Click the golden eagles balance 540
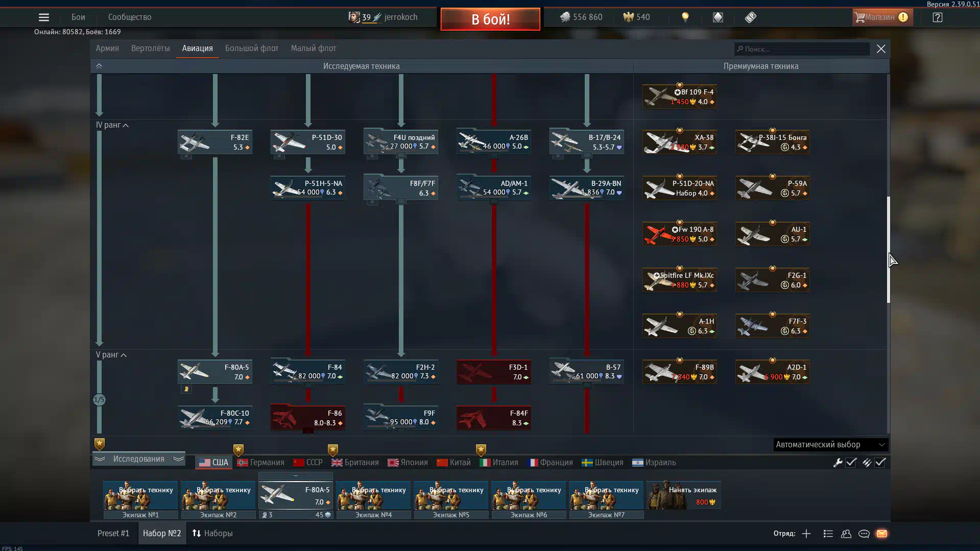Image resolution: width=980 pixels, height=551 pixels. pos(636,17)
